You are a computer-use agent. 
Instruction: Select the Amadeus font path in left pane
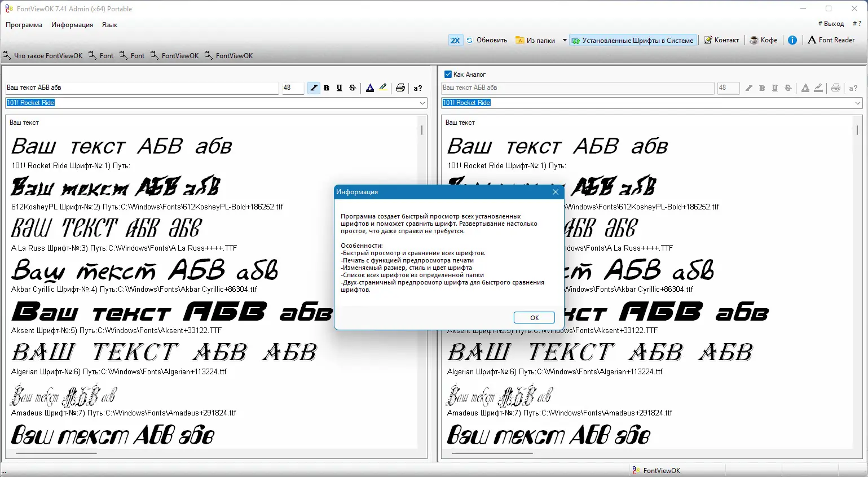124,413
